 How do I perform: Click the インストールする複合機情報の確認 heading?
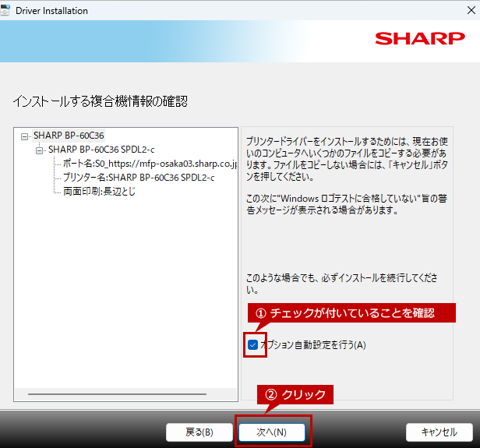[x=100, y=101]
